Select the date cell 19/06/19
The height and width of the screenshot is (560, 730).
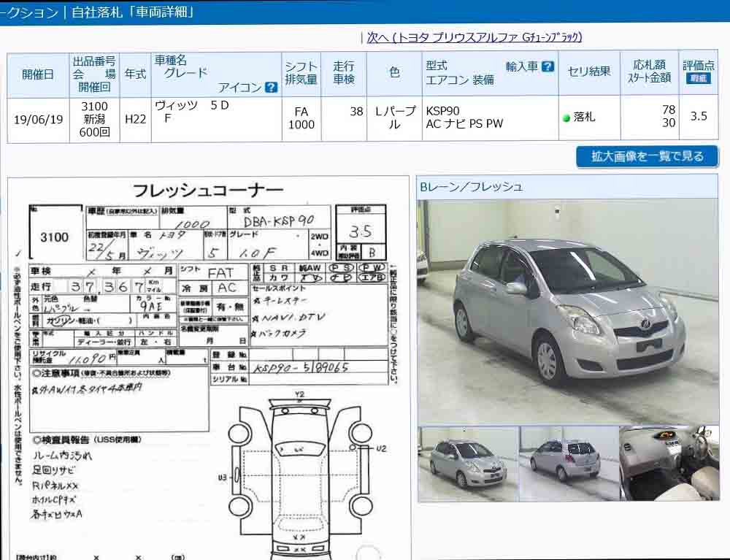coord(38,120)
